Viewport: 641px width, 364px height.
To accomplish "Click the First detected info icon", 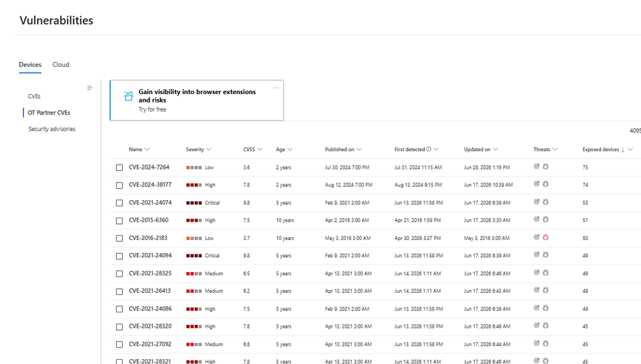I will click(429, 149).
